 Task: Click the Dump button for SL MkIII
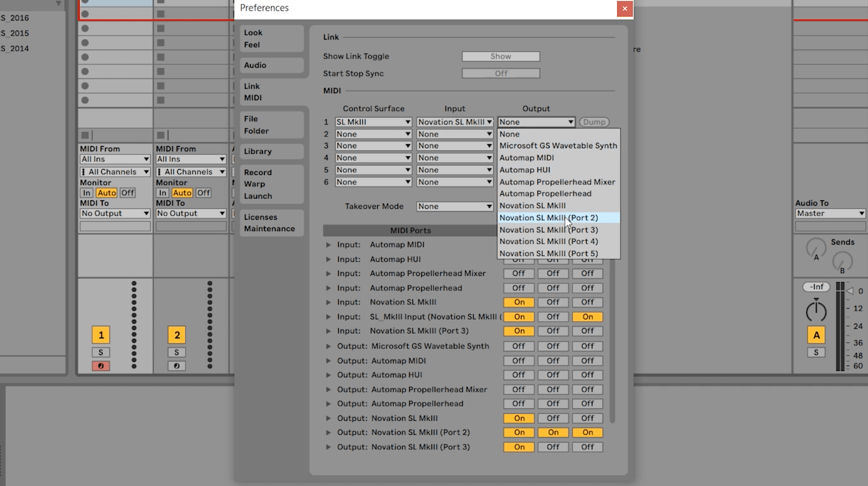[595, 121]
